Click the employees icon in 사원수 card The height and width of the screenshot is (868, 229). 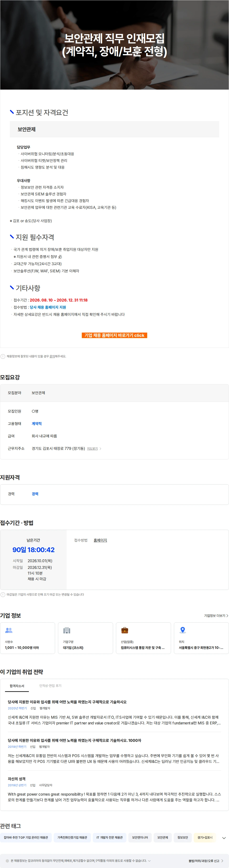point(9,630)
